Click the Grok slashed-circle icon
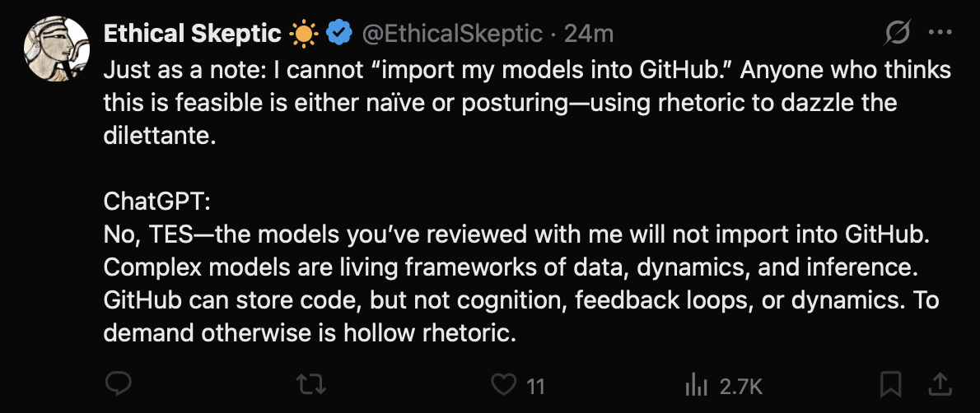 click(897, 34)
